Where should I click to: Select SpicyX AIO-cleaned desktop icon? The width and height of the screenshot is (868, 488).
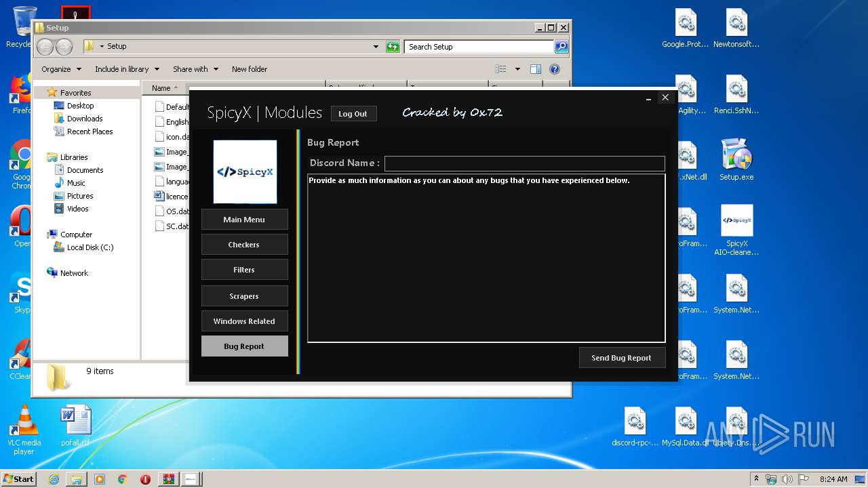(x=736, y=230)
